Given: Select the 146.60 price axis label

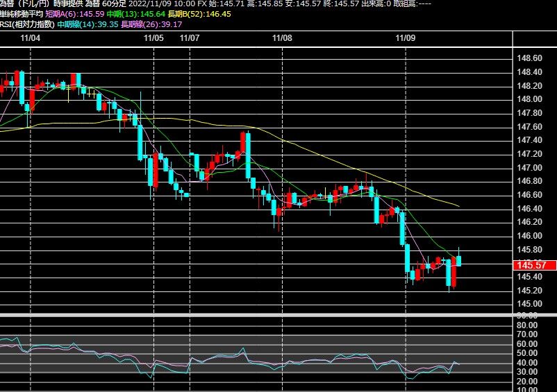Looking at the screenshot, I should click(529, 195).
